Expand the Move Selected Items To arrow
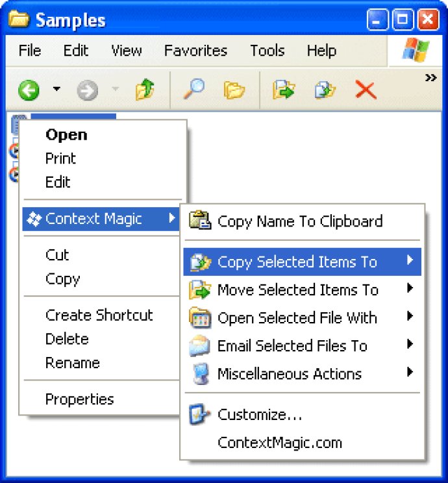This screenshot has height=483, width=448. pos(410,288)
